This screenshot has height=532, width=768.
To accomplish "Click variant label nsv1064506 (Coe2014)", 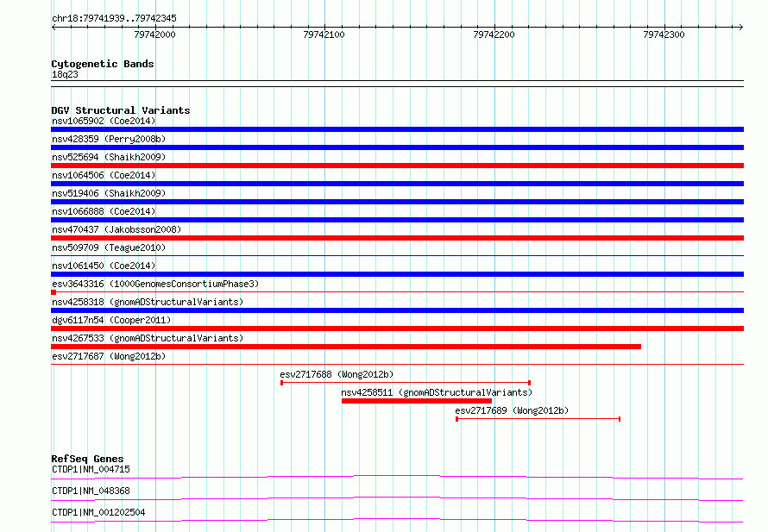I will point(104,175).
